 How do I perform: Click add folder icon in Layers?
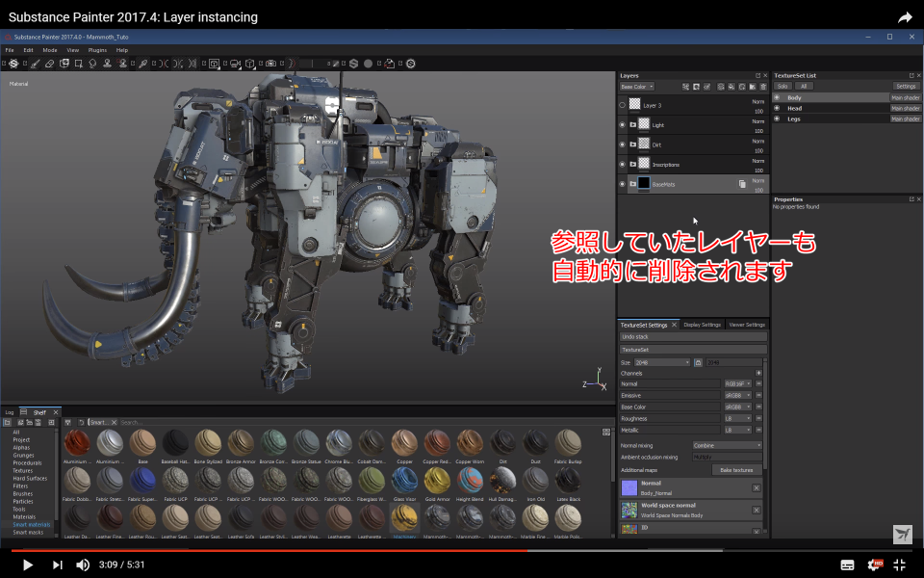point(753,87)
